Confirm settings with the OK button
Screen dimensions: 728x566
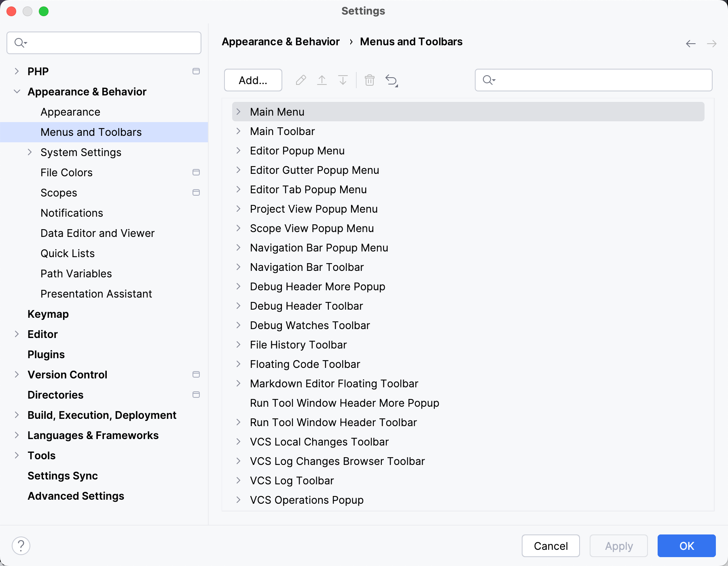pyautogui.click(x=686, y=546)
